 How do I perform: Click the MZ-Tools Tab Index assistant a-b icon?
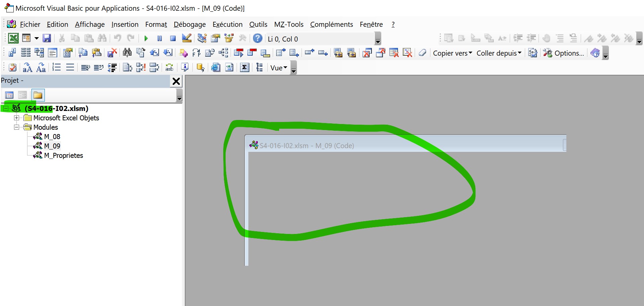coord(169,67)
